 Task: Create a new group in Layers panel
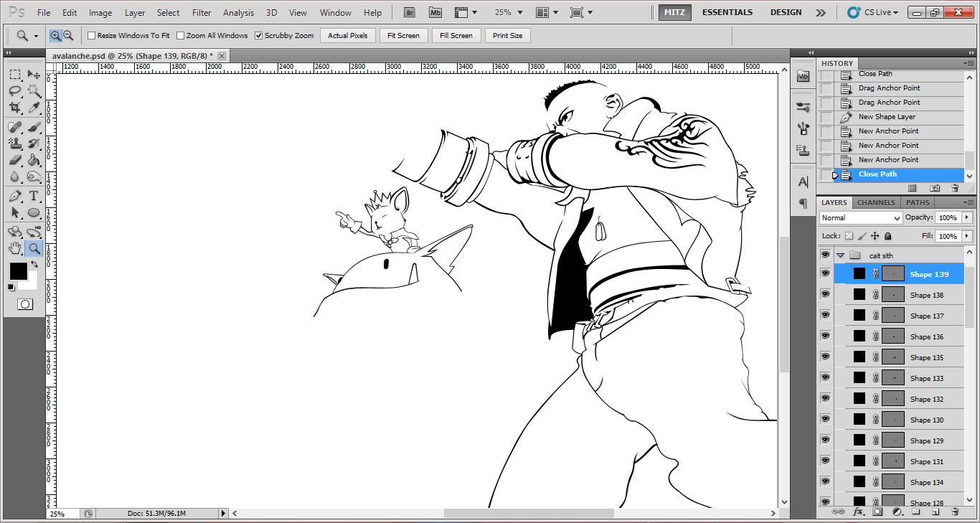[x=916, y=512]
